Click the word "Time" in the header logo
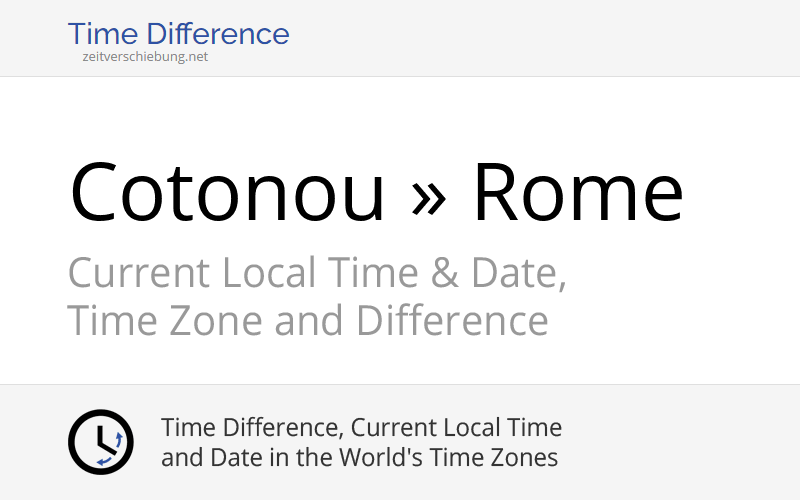This screenshot has height=500, width=800. (99, 34)
